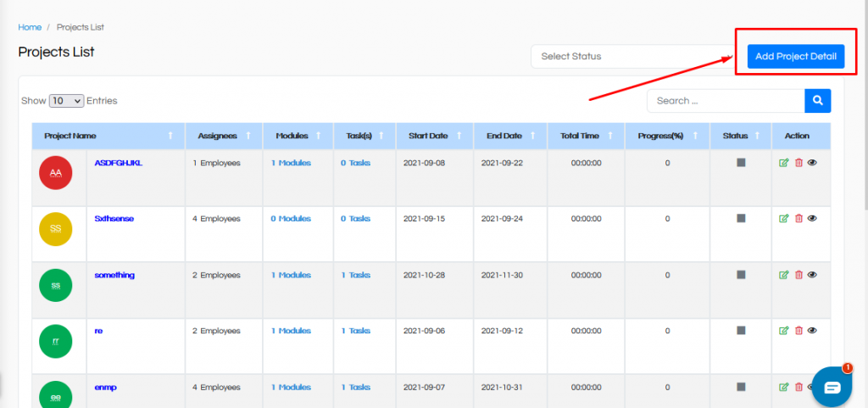
Task: View the re project eye icon
Action: [x=812, y=331]
